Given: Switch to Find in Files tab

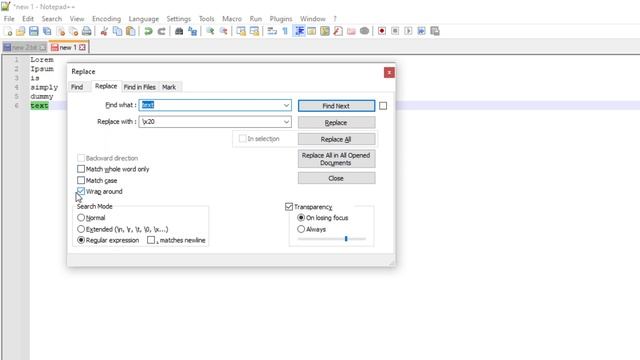Looking at the screenshot, I should pyautogui.click(x=140, y=87).
